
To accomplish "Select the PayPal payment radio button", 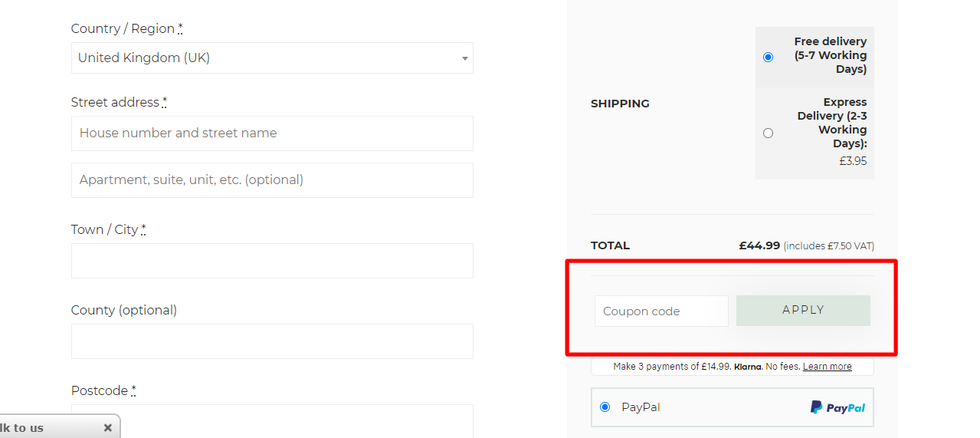I will pyautogui.click(x=605, y=407).
